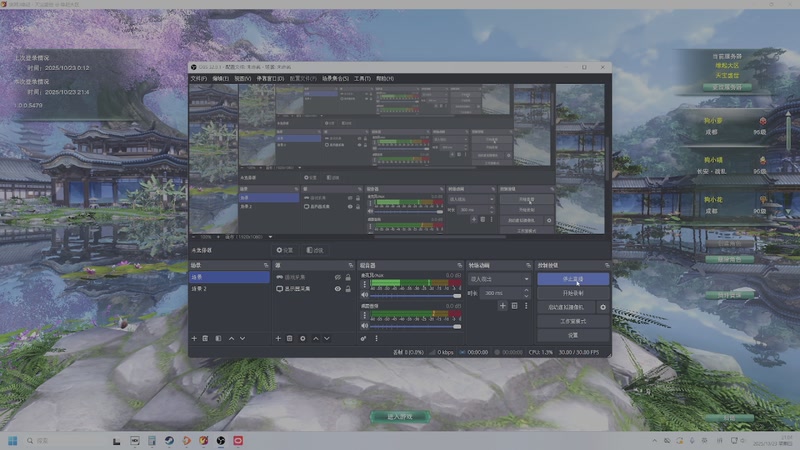
Task: Open Settings from the Controls panel
Action: [573, 335]
